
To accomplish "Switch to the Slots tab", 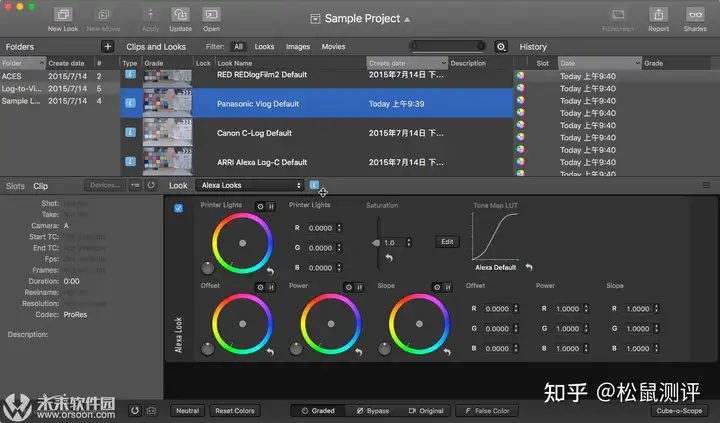I will 15,186.
